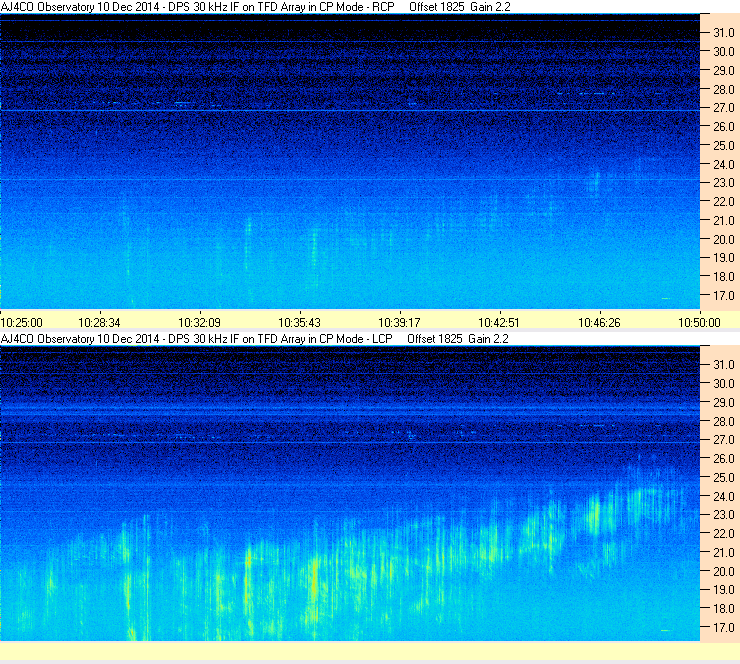Select the 10:32:09 time axis label
The height and width of the screenshot is (664, 740).
[199, 323]
